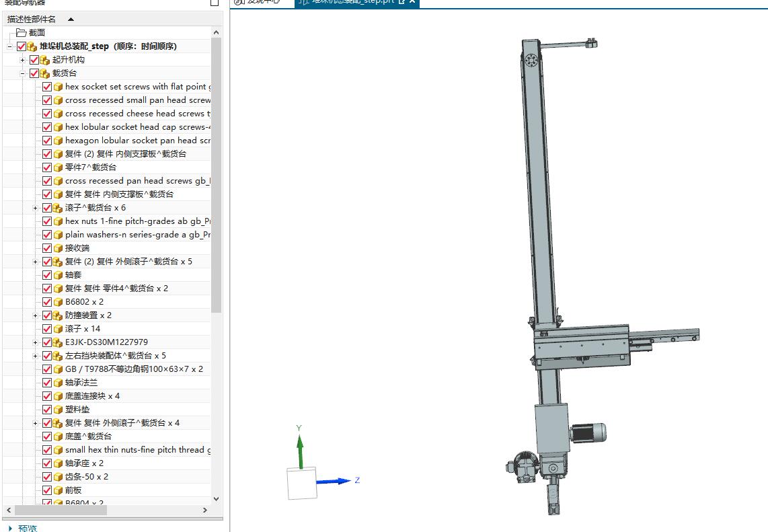This screenshot has height=532, width=768.
Task: Expand 复件 复件 外侧滚子^载货台 x 4 node
Action: [35, 423]
